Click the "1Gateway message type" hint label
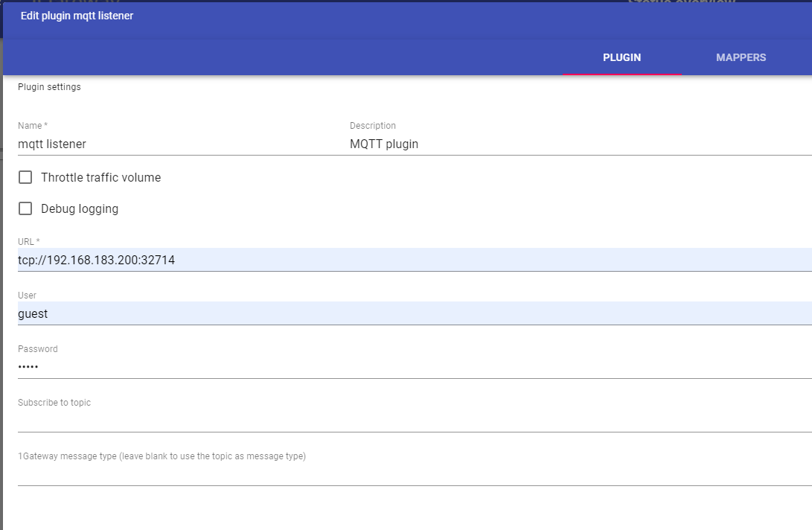 click(162, 456)
